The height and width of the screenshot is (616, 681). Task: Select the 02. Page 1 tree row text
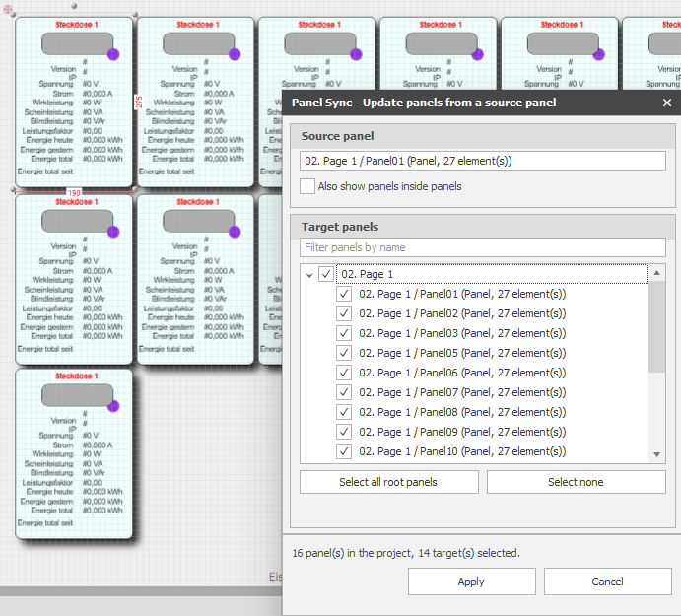[368, 274]
